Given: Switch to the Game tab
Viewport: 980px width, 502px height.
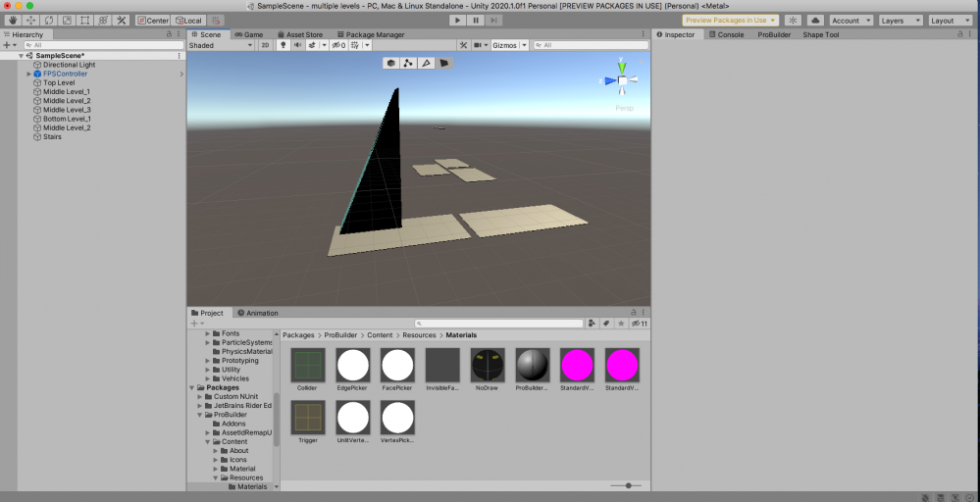Looking at the screenshot, I should click(x=249, y=34).
